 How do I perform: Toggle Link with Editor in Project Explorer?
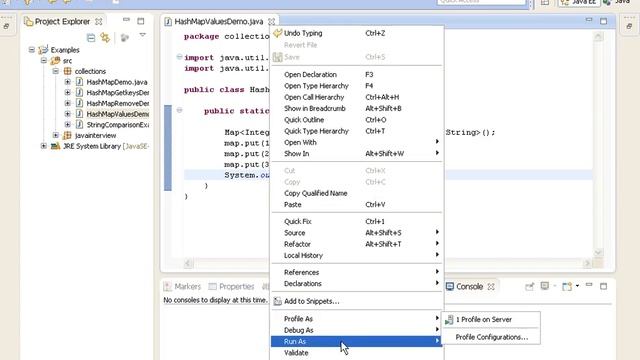point(105,38)
